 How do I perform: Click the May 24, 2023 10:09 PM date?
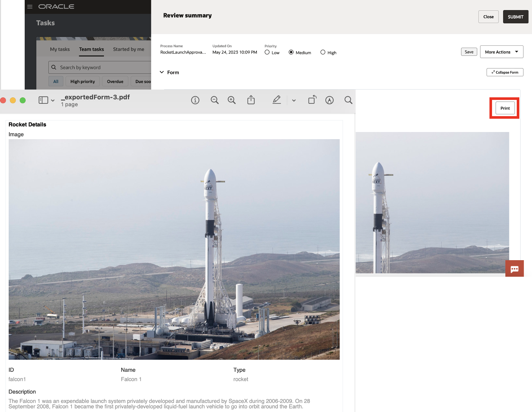[x=235, y=52]
